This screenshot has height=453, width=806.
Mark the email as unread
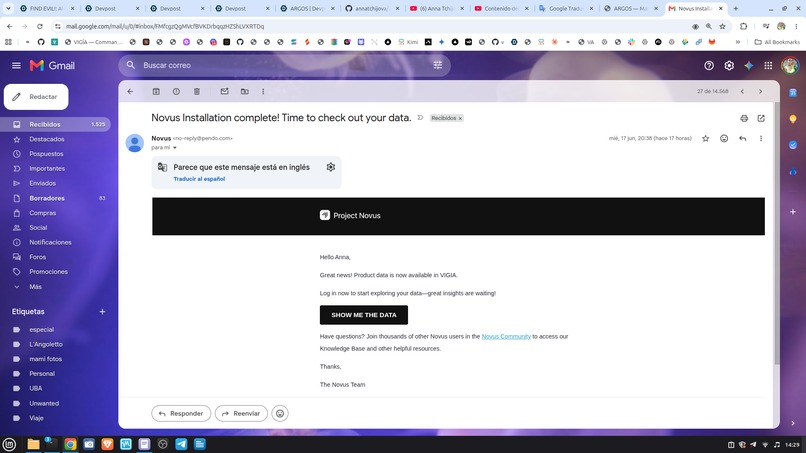[225, 92]
